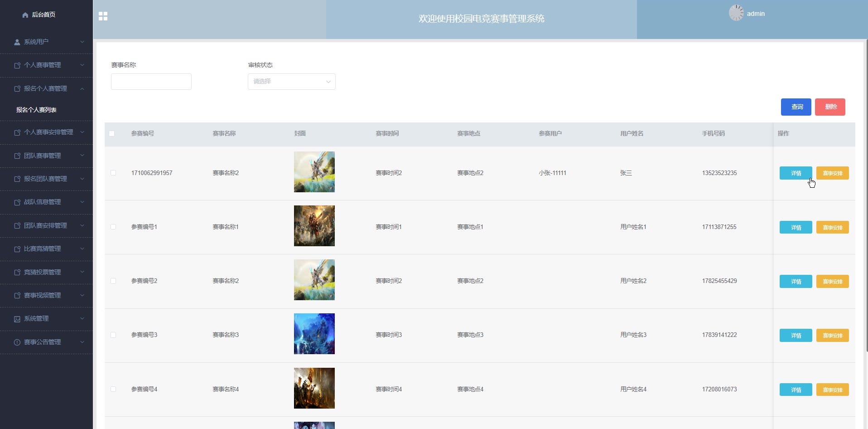Expand 团队赛事管理 using its chevron arrow
The height and width of the screenshot is (429, 868).
point(82,156)
